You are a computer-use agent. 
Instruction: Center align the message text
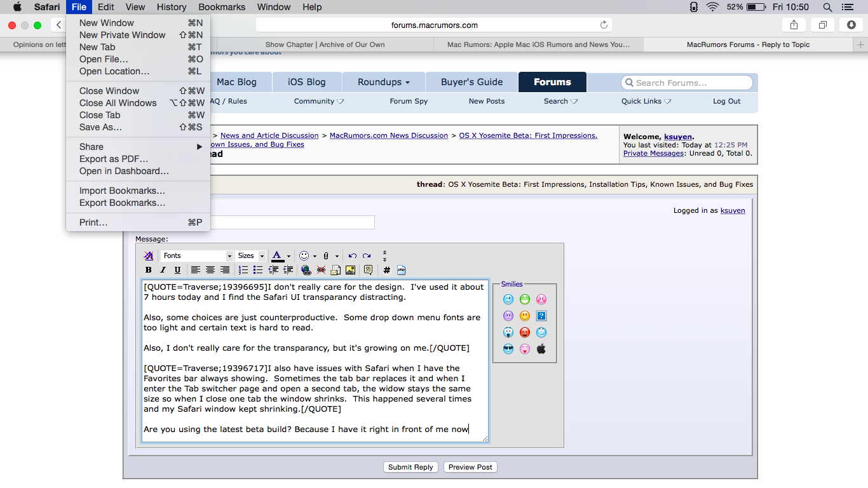tap(210, 270)
